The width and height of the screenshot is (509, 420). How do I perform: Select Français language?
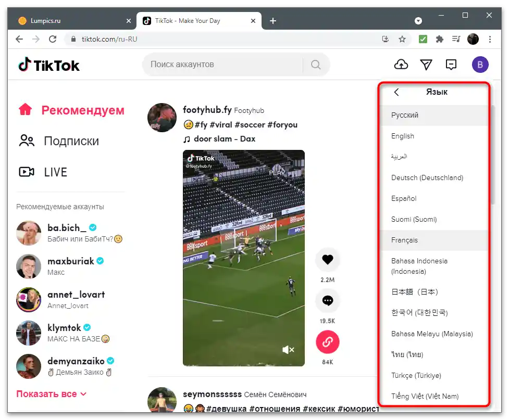(x=434, y=240)
